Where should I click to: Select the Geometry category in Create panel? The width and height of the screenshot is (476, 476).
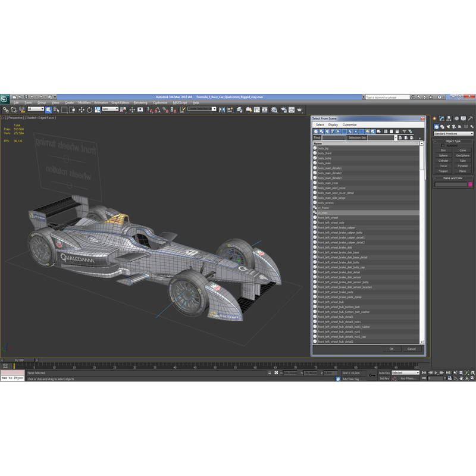click(436, 127)
